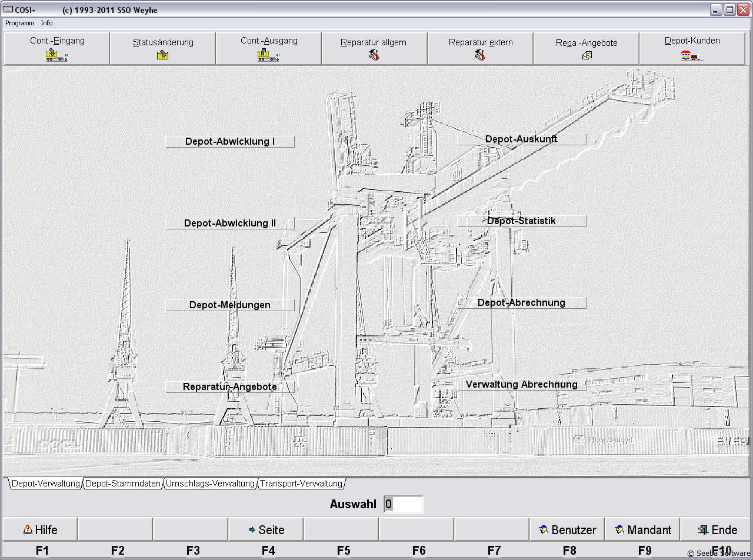The height and width of the screenshot is (560, 753).
Task: Open Depot-Kunden house icon
Action: (692, 55)
